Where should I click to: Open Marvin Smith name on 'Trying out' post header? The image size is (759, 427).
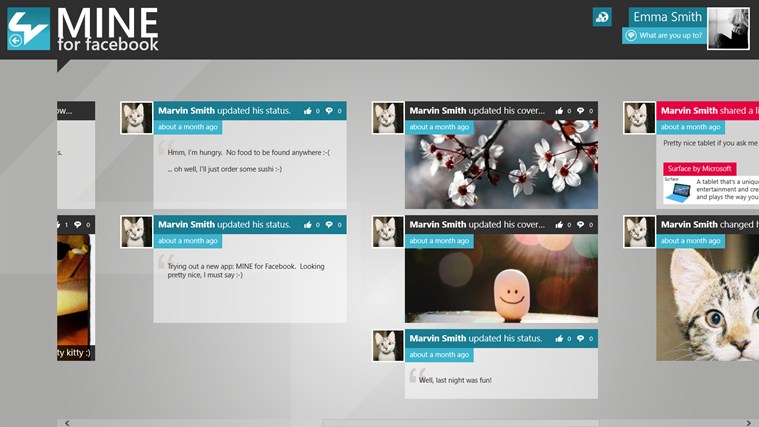186,225
